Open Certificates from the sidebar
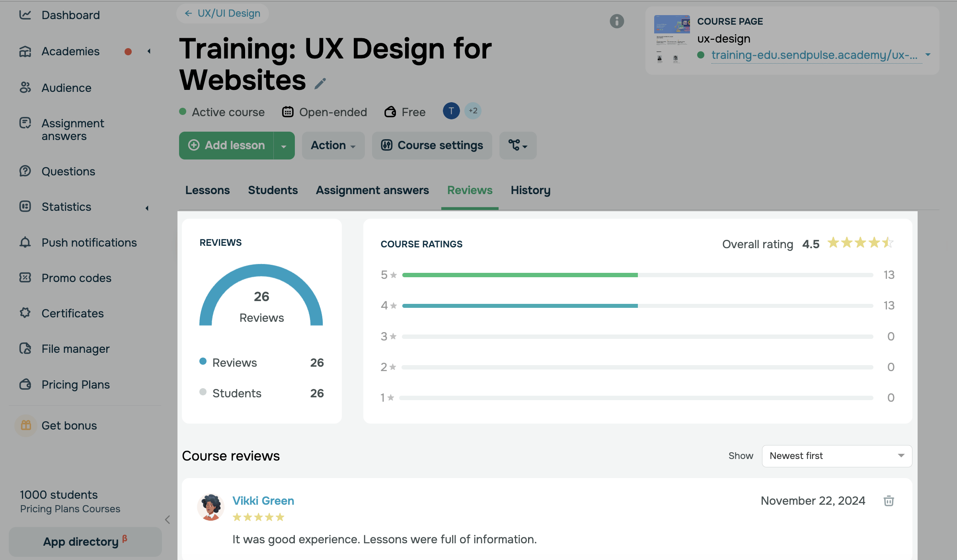Viewport: 957px width, 560px height. tap(72, 313)
